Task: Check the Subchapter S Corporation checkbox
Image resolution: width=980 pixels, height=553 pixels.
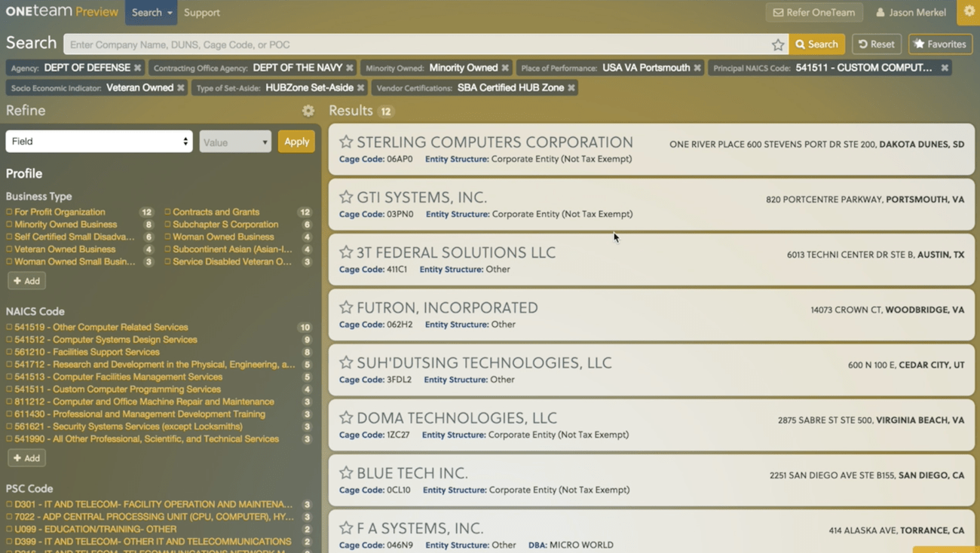Action: point(167,225)
